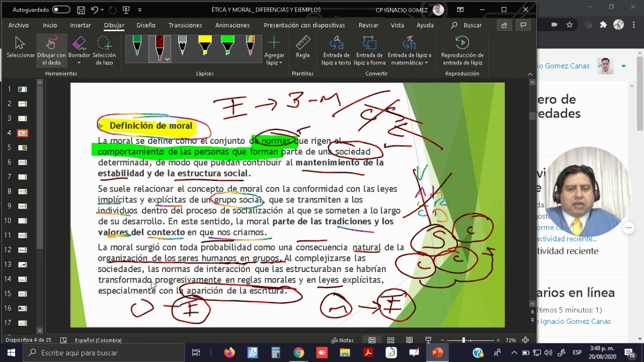This screenshot has width=644, height=362.
Task: Open the Archivo menu
Action: pyautogui.click(x=19, y=25)
